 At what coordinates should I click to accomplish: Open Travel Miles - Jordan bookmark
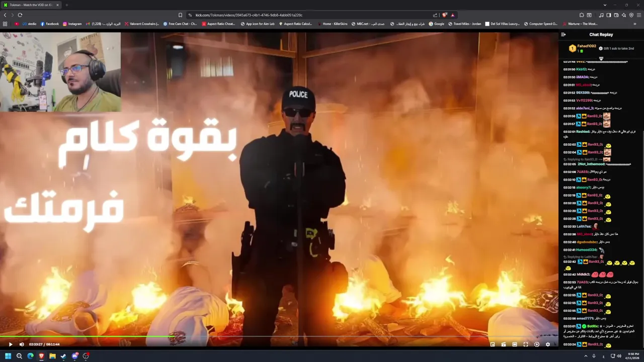click(464, 24)
